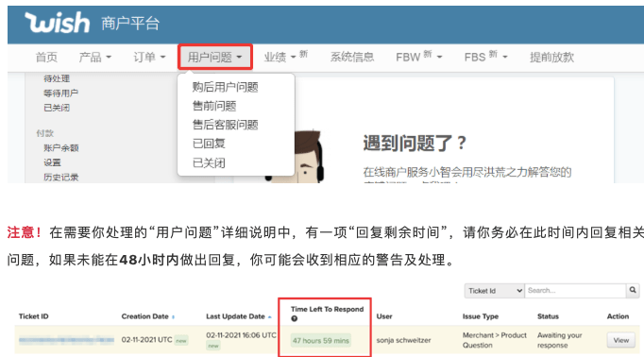Click 等待用户 in left sidebar
The image size is (644, 357).
[60, 93]
